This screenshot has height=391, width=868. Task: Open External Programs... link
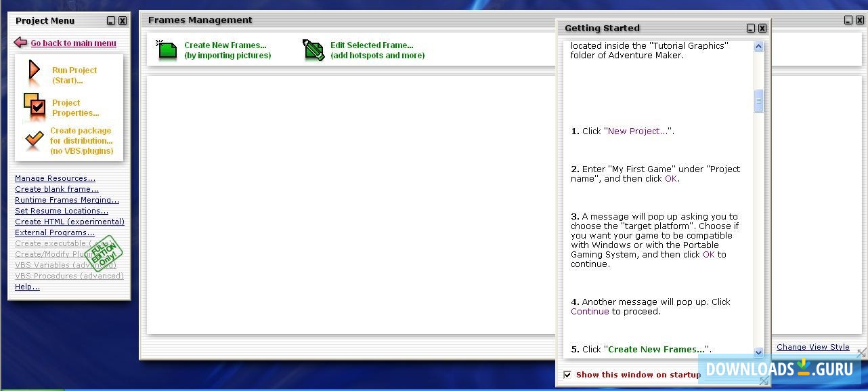click(x=55, y=232)
